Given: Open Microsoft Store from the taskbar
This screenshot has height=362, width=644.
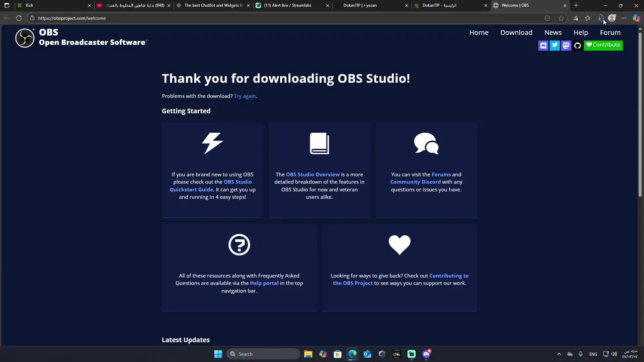Looking at the screenshot, I should (338, 354).
